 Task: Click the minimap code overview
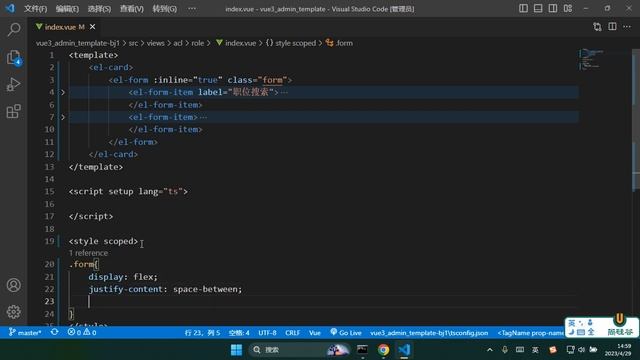coord(591,60)
